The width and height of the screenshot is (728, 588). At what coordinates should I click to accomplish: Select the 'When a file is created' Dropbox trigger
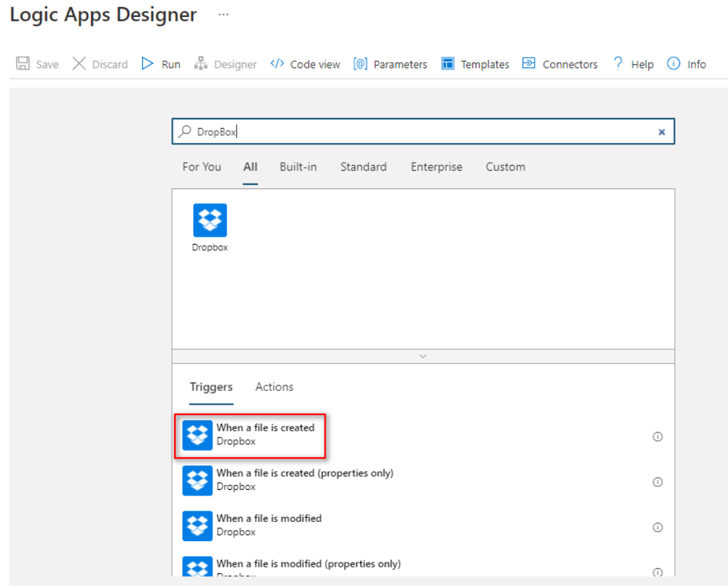click(250, 435)
